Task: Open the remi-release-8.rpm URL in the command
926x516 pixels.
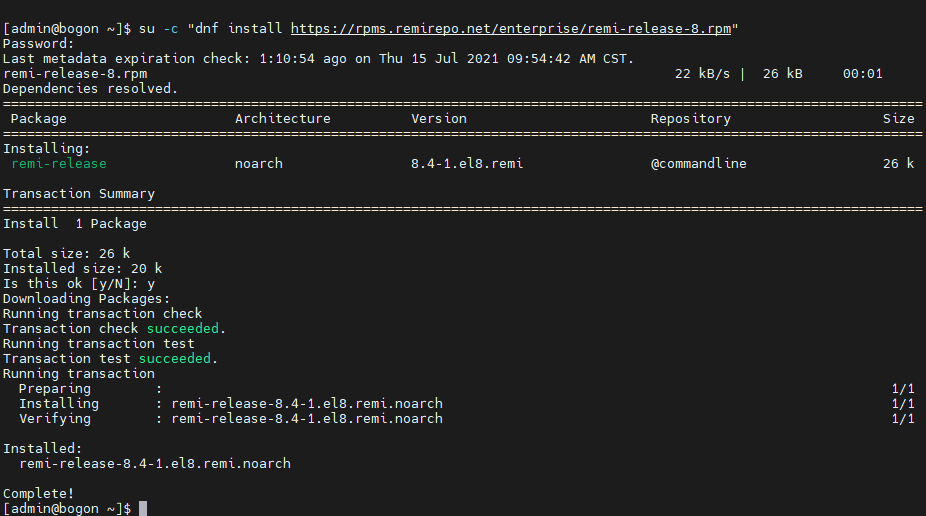Action: [514, 29]
